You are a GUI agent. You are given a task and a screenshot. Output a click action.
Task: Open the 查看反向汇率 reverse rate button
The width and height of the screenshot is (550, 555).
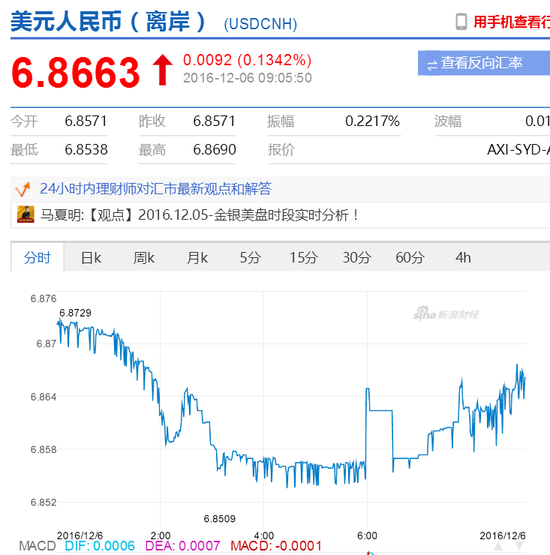point(484,63)
